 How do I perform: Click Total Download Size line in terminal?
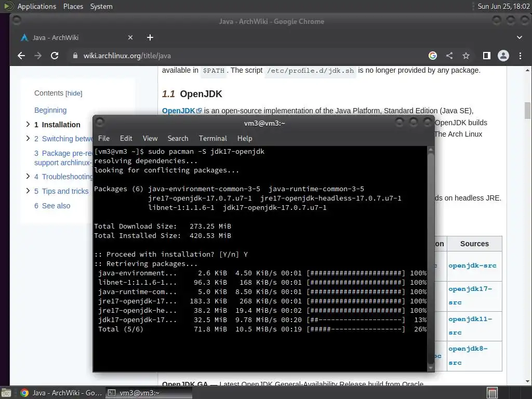click(163, 227)
